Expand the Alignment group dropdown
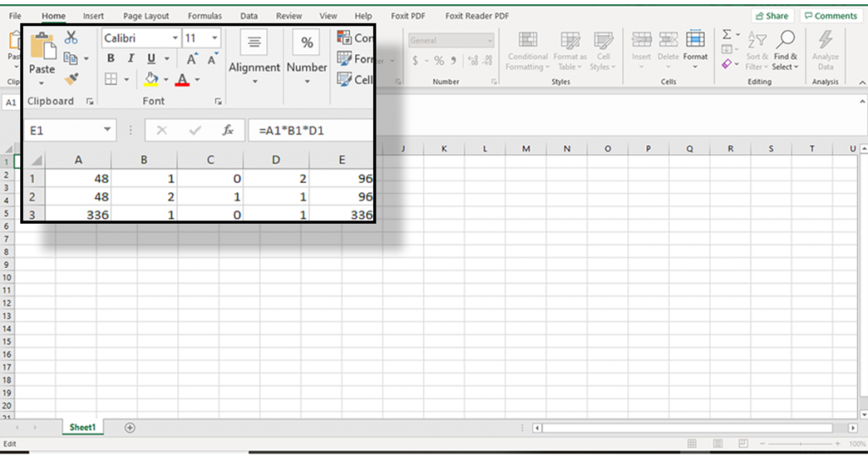The height and width of the screenshot is (456, 868). [x=254, y=81]
